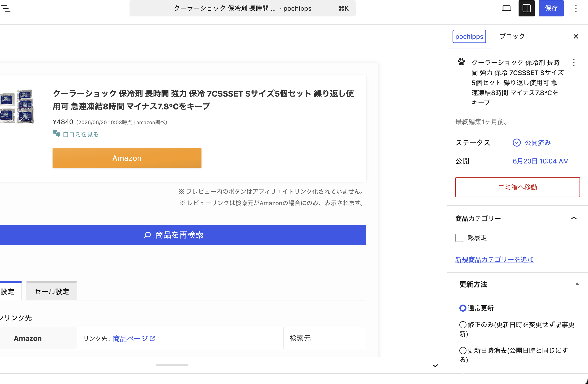Click the product image thumbnail
The height and width of the screenshot is (384, 588).
[17, 106]
